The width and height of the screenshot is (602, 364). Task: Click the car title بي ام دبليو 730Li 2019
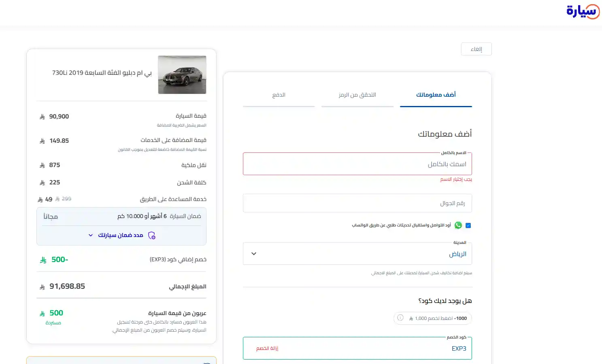tap(102, 73)
